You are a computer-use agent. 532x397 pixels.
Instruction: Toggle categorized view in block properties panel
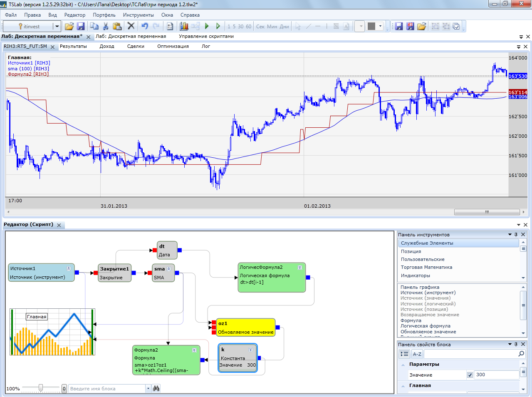[404, 354]
